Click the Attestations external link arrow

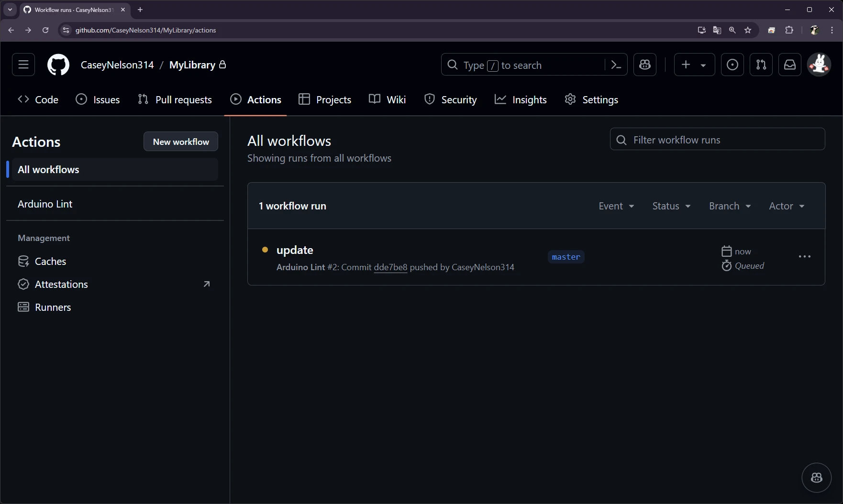(207, 284)
